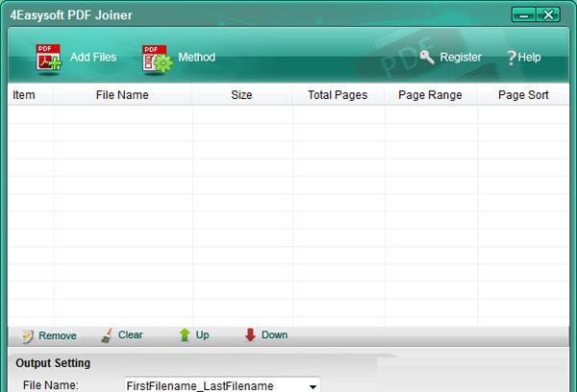Click the Page Range column header
Viewport: 577px width, 392px height.
pyautogui.click(x=430, y=95)
